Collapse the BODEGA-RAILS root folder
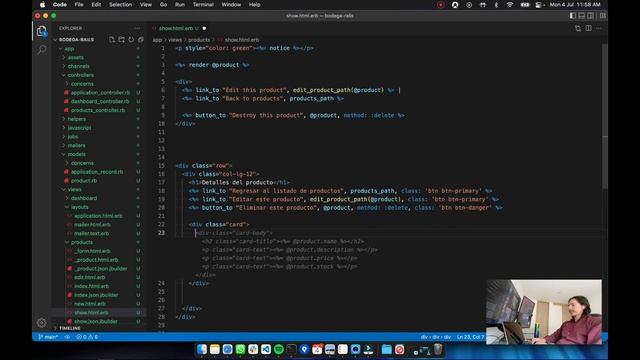 [76, 40]
